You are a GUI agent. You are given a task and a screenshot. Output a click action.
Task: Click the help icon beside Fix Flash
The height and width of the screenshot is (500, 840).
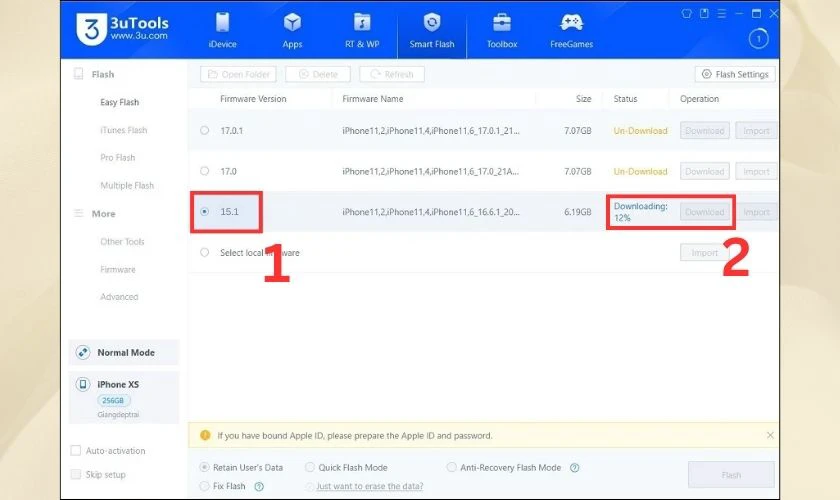[x=259, y=487]
